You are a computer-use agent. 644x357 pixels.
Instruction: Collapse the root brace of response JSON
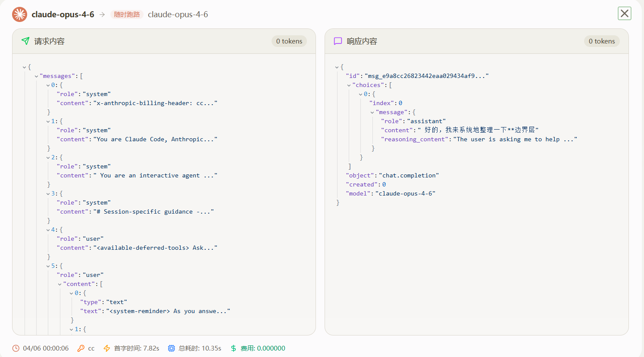click(x=337, y=67)
